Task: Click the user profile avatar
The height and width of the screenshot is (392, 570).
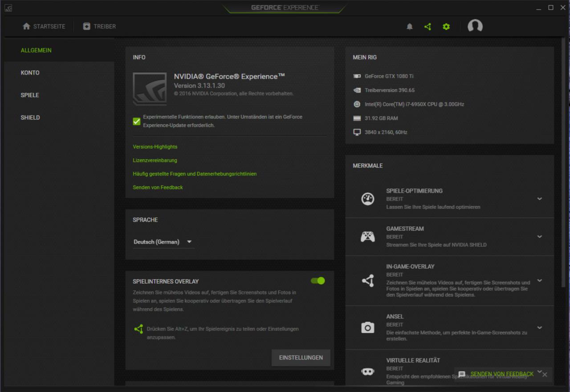Action: [x=475, y=26]
